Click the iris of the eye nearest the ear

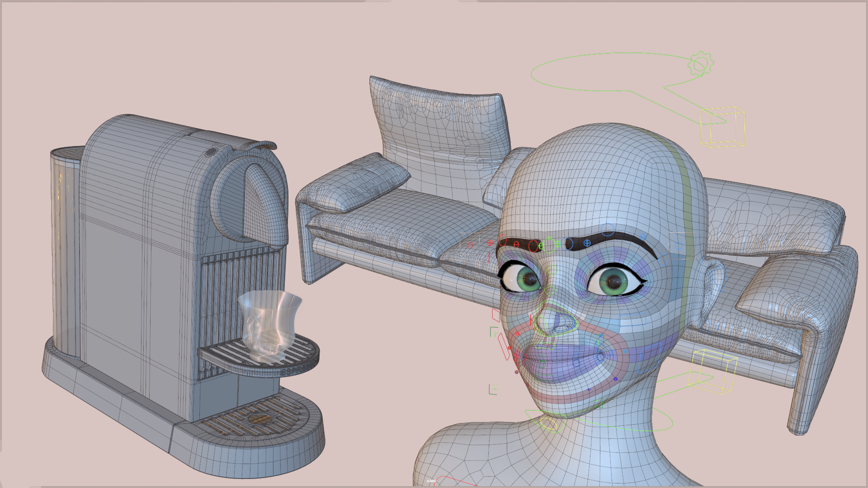[x=613, y=282]
